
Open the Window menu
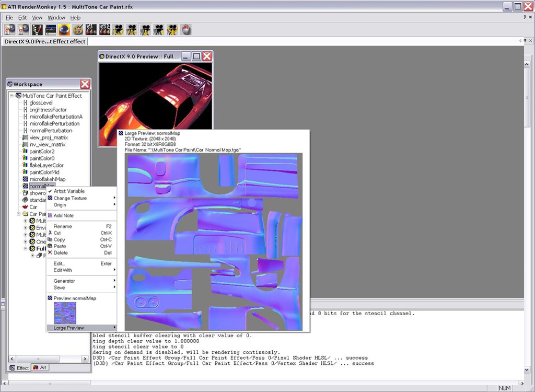pyautogui.click(x=56, y=18)
